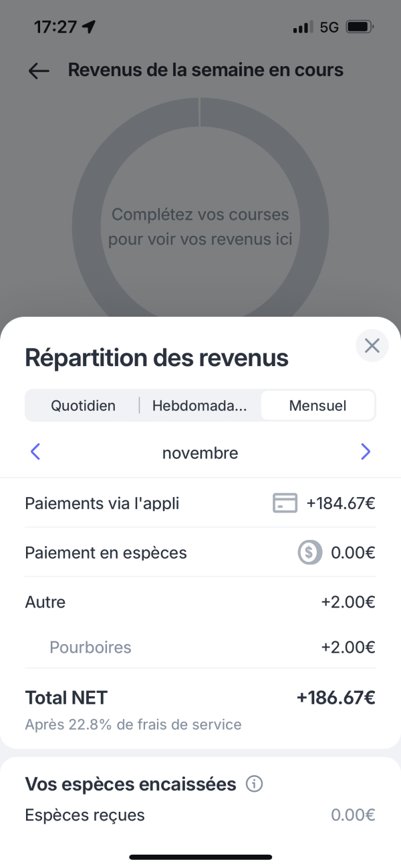Switch to the Quotidien tab
The height and width of the screenshot is (868, 401).
84,406
